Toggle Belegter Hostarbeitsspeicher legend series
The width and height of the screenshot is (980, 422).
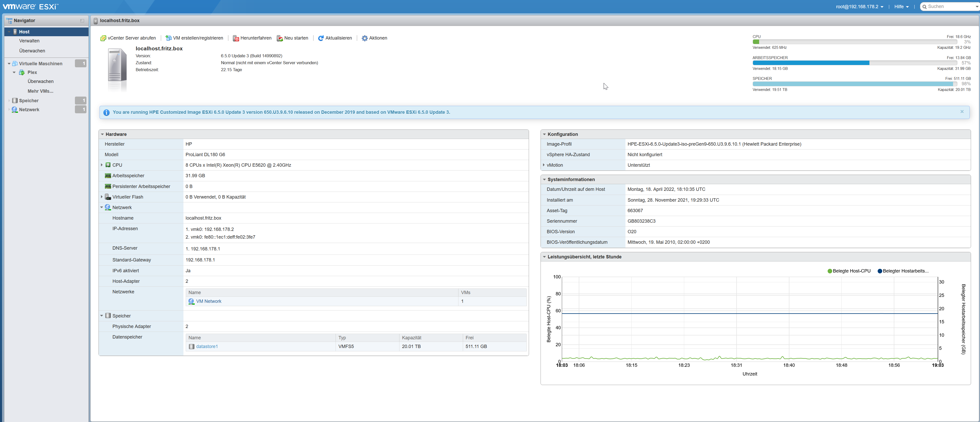click(x=903, y=271)
